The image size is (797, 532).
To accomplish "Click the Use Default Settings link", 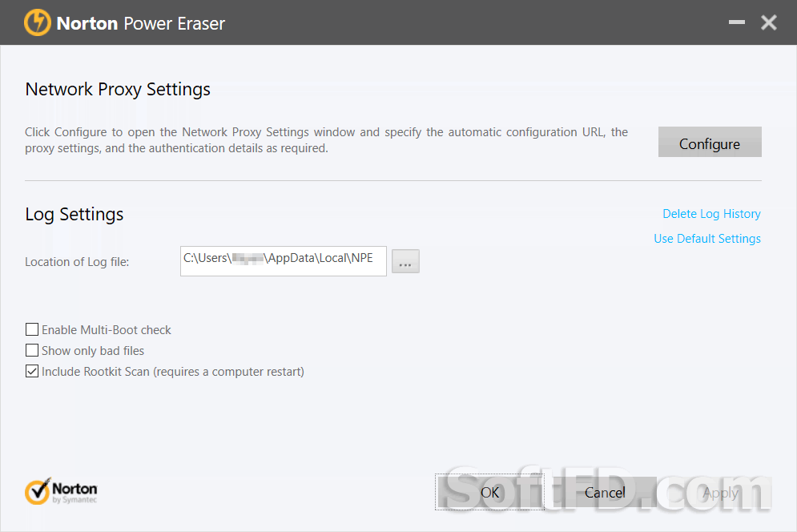I will 707,239.
